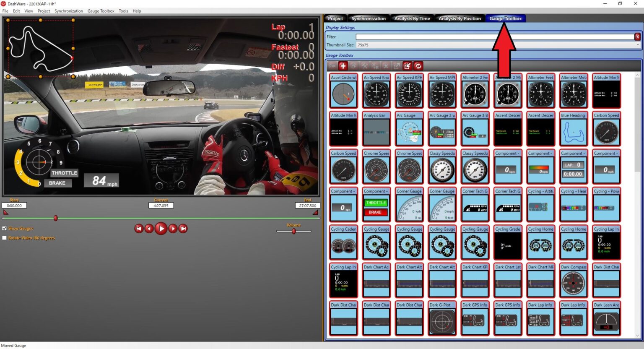Uncheck the Show Gauges checkbox

pyautogui.click(x=5, y=229)
